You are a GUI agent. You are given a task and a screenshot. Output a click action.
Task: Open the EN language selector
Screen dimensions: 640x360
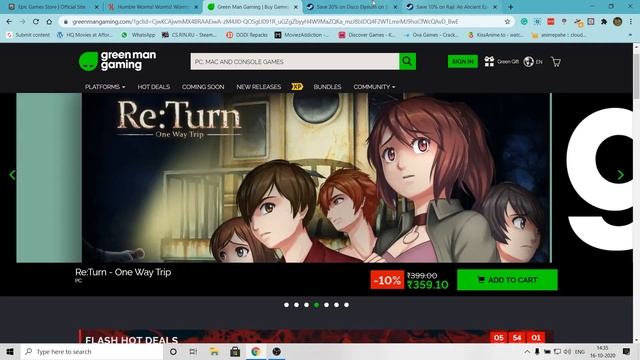click(x=539, y=62)
